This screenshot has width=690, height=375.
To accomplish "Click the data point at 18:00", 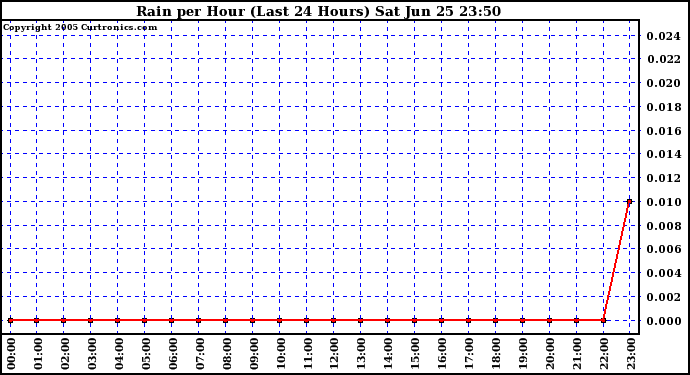I will click(x=495, y=320).
